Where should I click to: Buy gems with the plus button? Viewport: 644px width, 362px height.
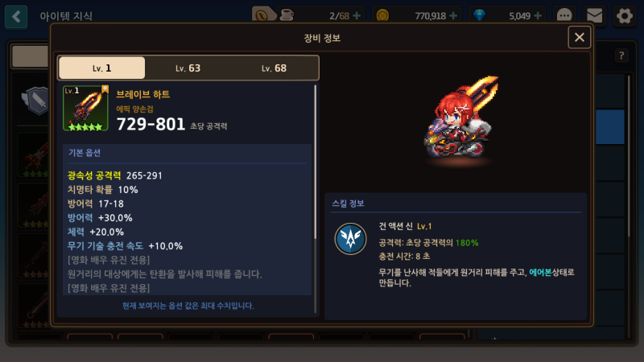coord(538,15)
